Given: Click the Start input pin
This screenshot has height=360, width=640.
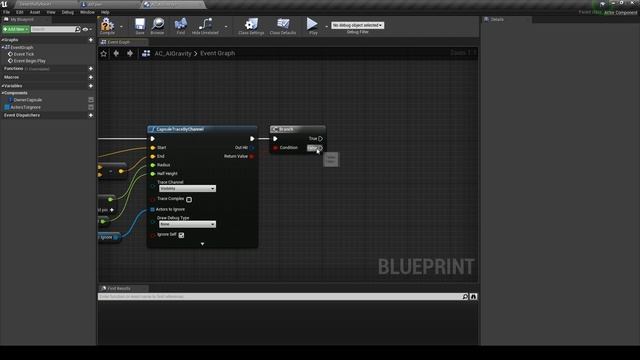Looking at the screenshot, I should (x=153, y=148).
